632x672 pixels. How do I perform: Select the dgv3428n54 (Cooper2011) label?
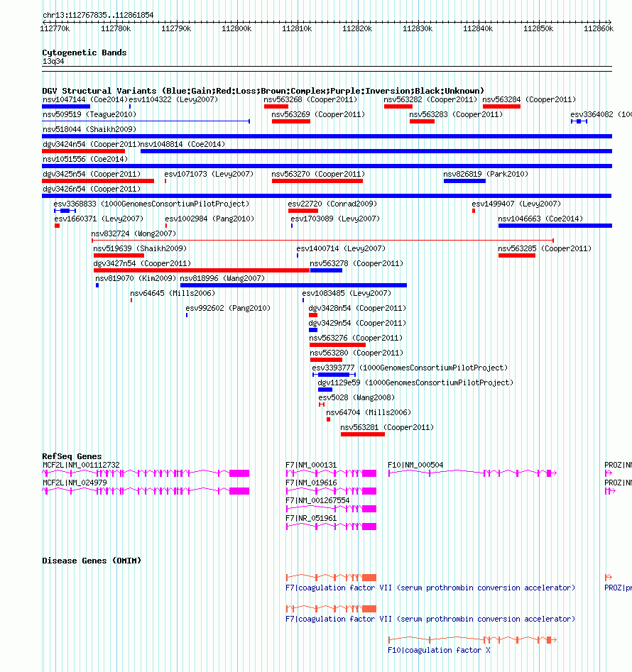pyautogui.click(x=357, y=308)
